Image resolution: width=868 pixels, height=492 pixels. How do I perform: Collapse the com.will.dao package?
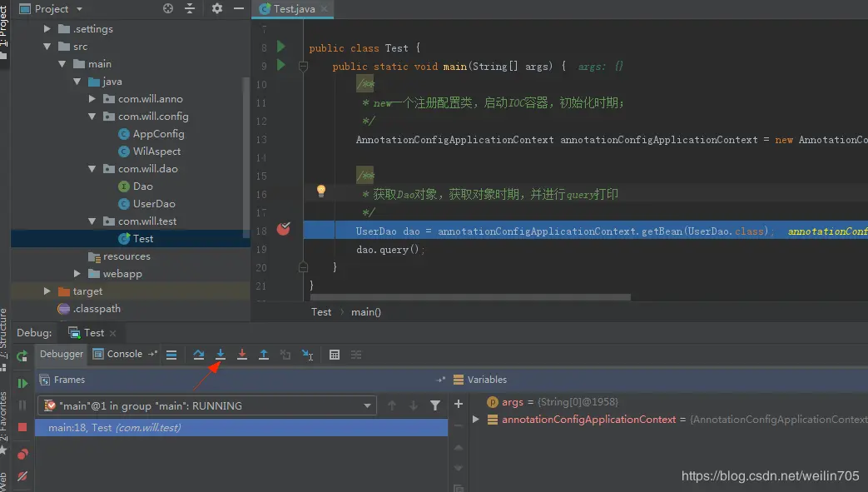pyautogui.click(x=92, y=169)
